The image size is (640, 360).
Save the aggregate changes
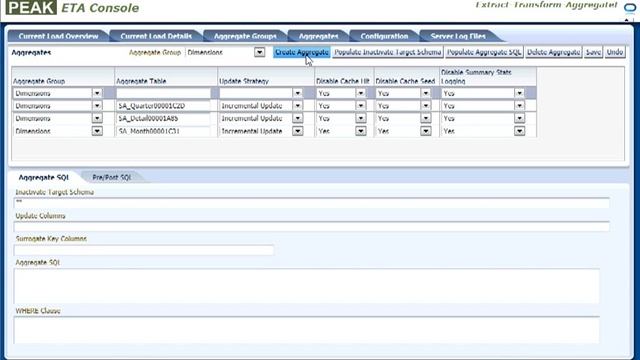593,52
